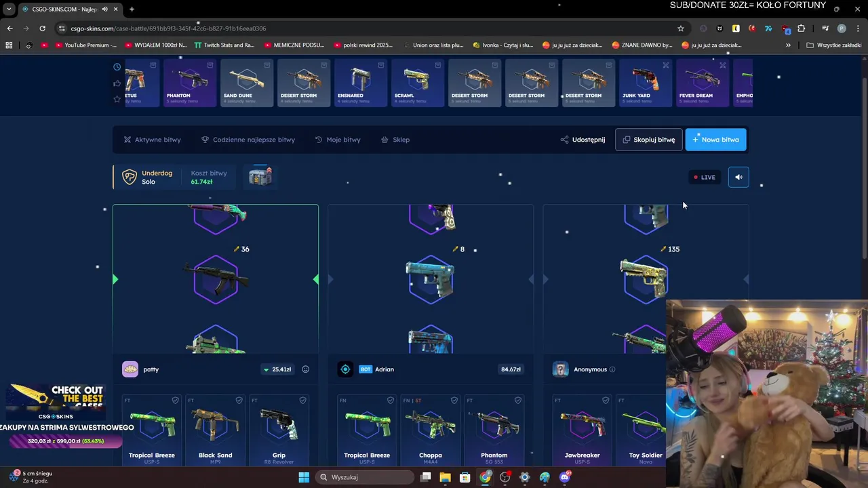Click shield icon on Phantom SG 553 card
Screen dimensions: 868x488
pos(517,401)
